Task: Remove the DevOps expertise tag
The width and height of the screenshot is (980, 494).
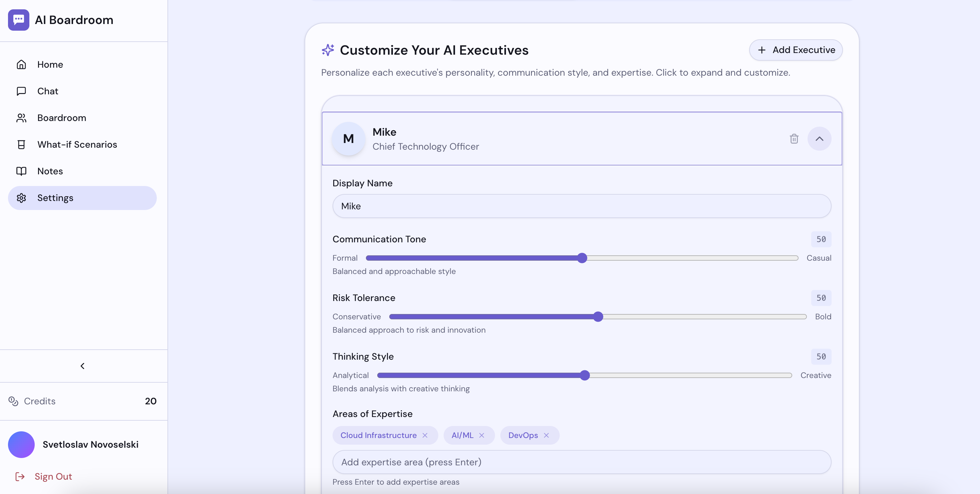Action: coord(546,435)
